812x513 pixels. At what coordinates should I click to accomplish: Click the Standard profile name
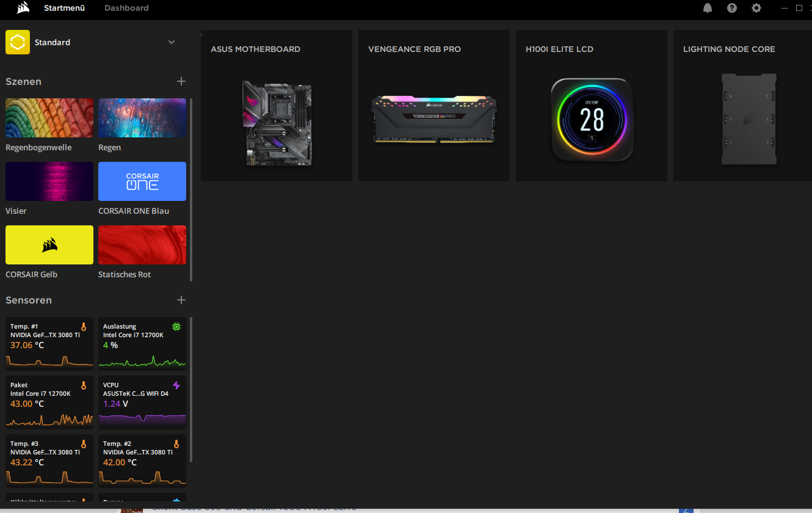click(x=53, y=42)
